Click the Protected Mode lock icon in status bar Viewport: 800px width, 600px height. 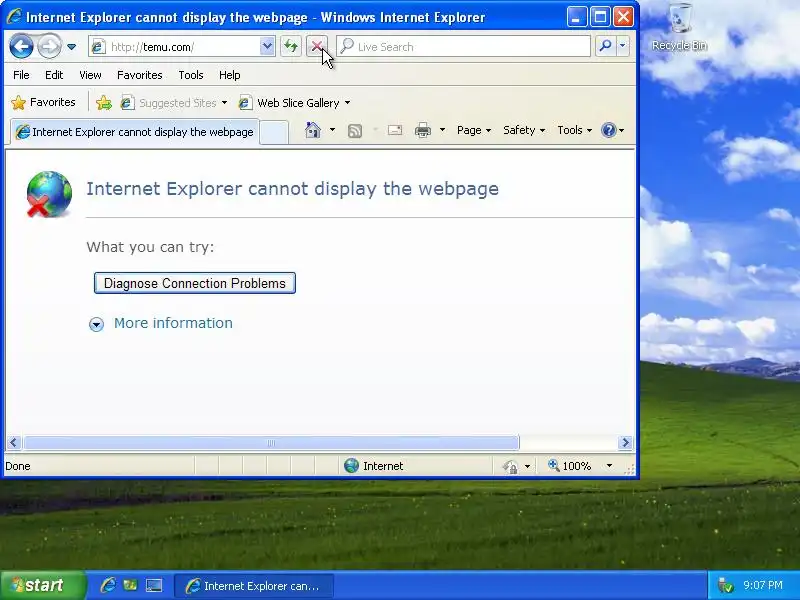(x=511, y=466)
